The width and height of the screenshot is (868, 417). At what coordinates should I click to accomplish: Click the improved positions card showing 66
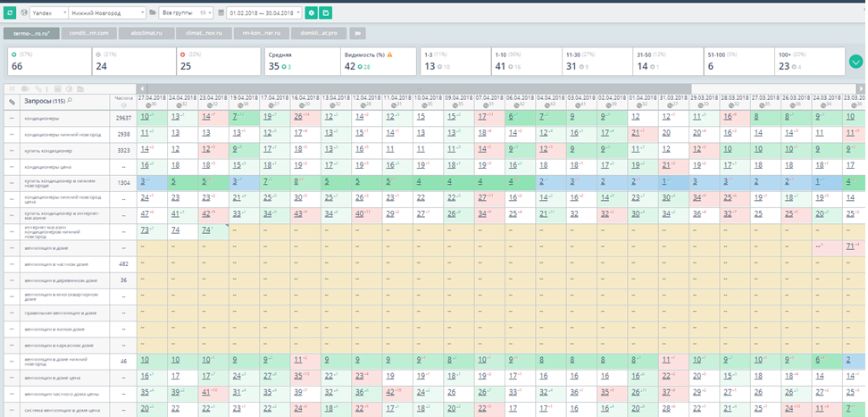pyautogui.click(x=49, y=61)
